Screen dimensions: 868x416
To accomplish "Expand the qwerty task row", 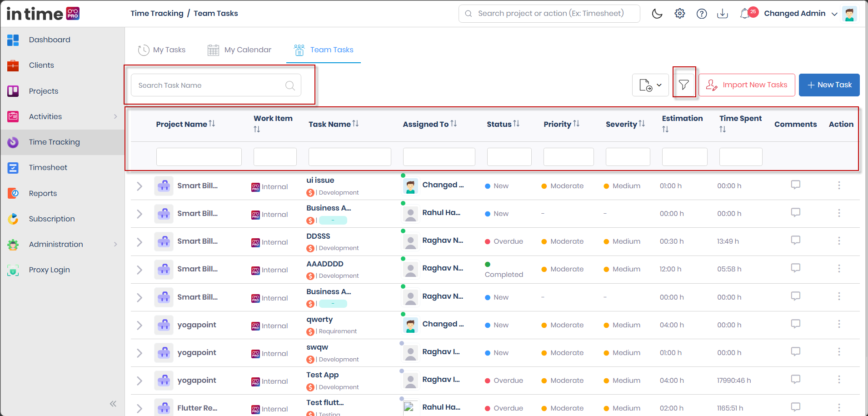I will [140, 326].
